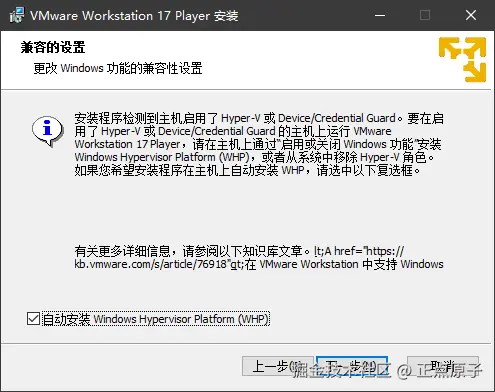Click the VMware installer icon in title bar
The width and height of the screenshot is (495, 392).
tap(17, 15)
